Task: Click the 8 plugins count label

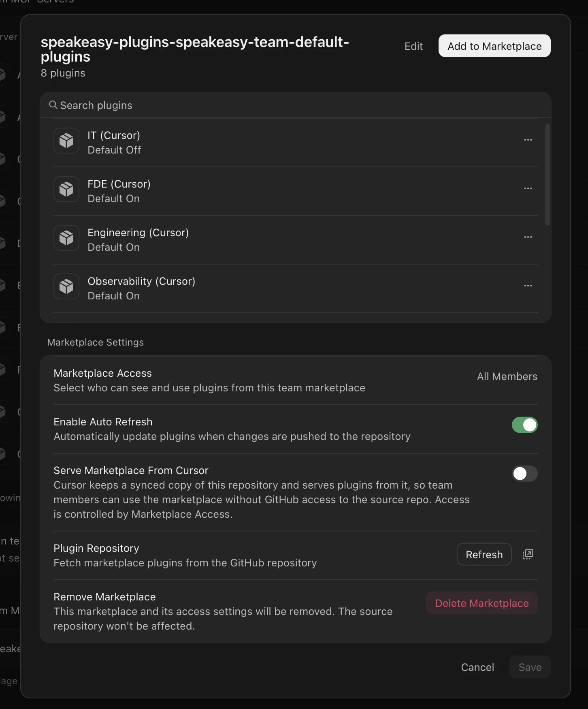Action: point(63,73)
